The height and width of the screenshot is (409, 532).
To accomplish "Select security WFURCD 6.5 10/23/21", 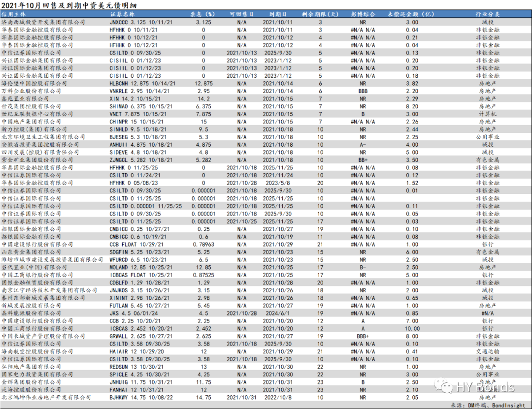I will coord(138,259).
